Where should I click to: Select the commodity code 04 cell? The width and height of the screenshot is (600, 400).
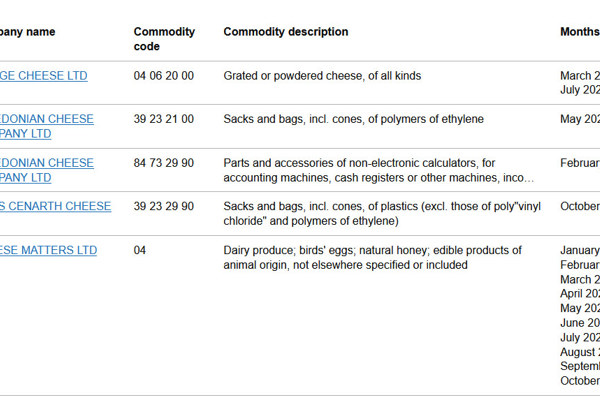tap(140, 250)
